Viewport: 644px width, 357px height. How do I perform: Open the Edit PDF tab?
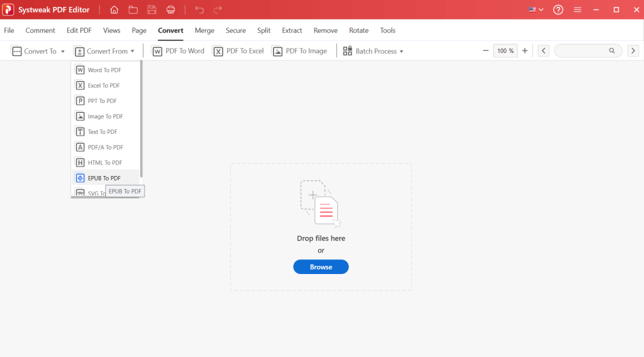pyautogui.click(x=79, y=30)
